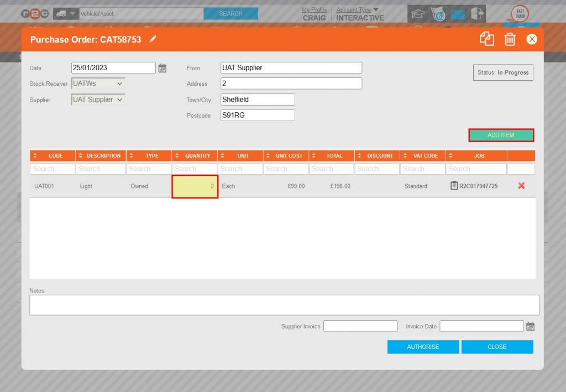Click the delete trash icon for this Purchase Order

click(510, 39)
